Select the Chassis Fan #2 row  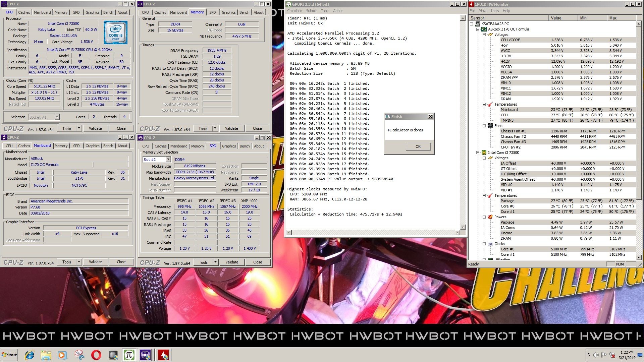(568, 136)
